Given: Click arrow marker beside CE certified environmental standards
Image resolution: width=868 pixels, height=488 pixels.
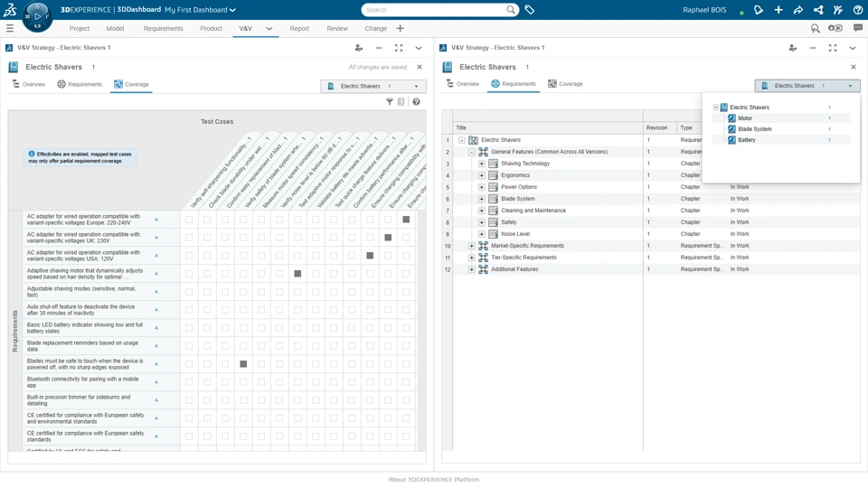Looking at the screenshot, I should (156, 418).
